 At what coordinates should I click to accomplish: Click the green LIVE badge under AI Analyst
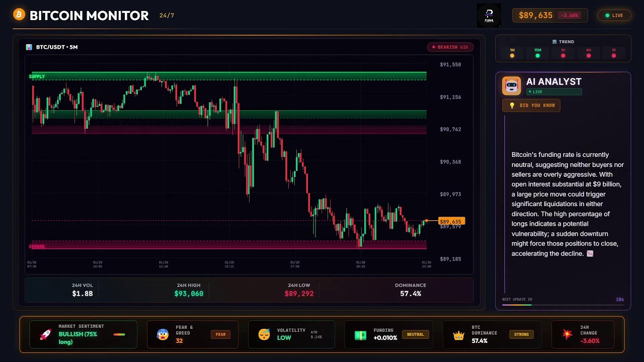click(x=554, y=92)
